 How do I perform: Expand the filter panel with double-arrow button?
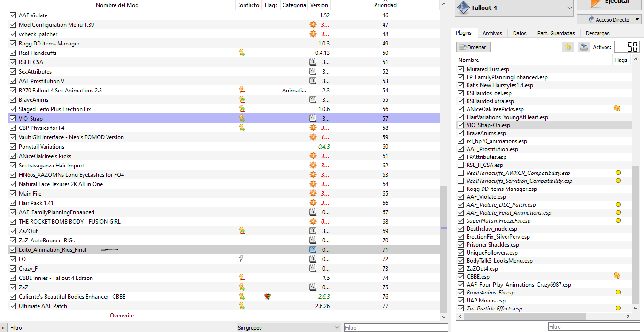pos(4,328)
